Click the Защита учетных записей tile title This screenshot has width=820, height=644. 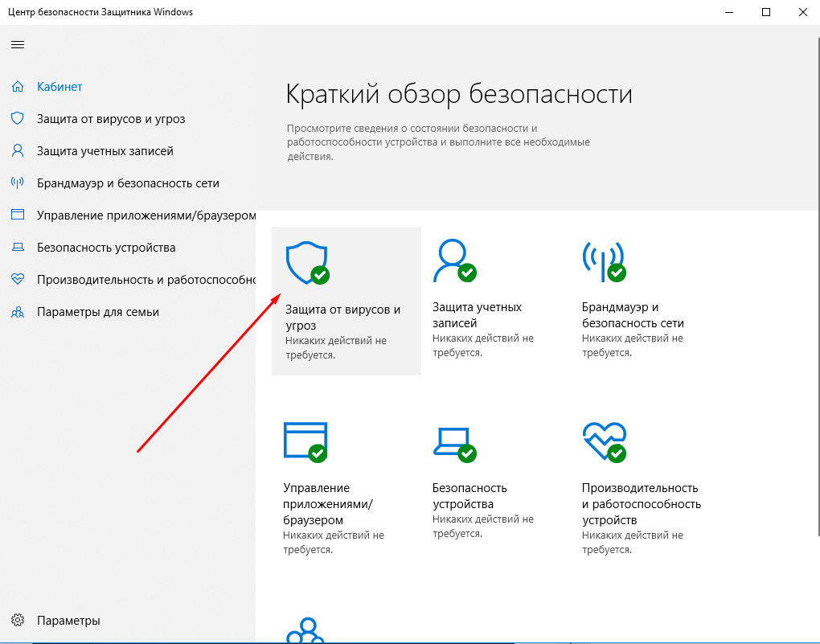477,315
